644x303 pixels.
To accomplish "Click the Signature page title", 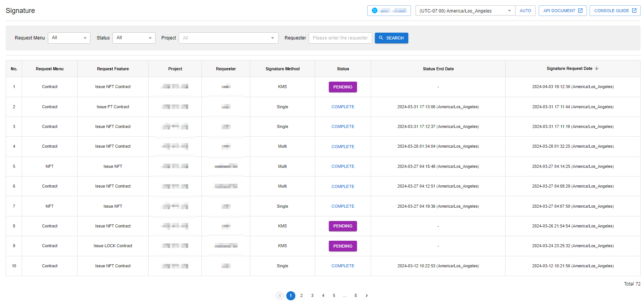I will coord(21,11).
